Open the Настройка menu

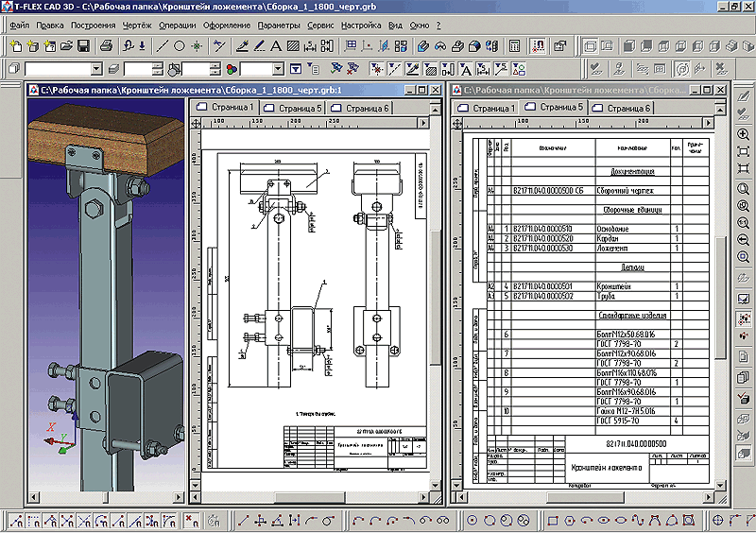click(361, 26)
